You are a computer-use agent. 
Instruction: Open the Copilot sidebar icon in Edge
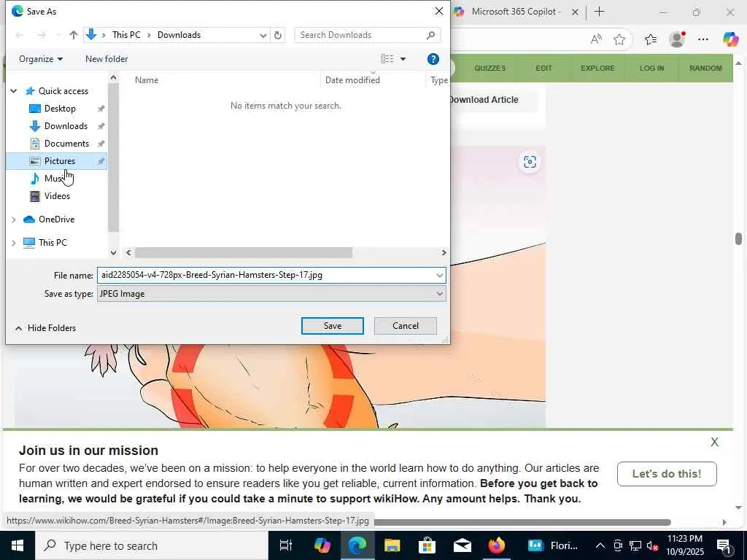pos(730,39)
